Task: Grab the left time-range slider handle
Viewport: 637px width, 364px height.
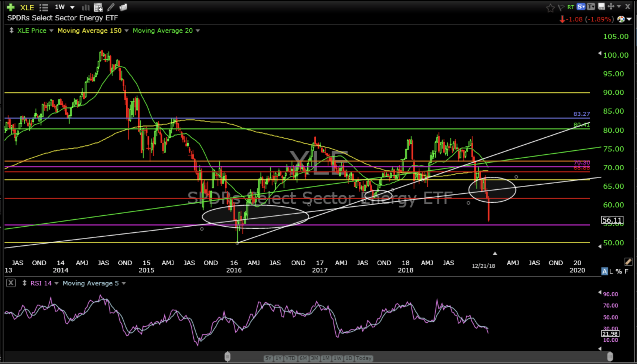Action: click(227, 356)
